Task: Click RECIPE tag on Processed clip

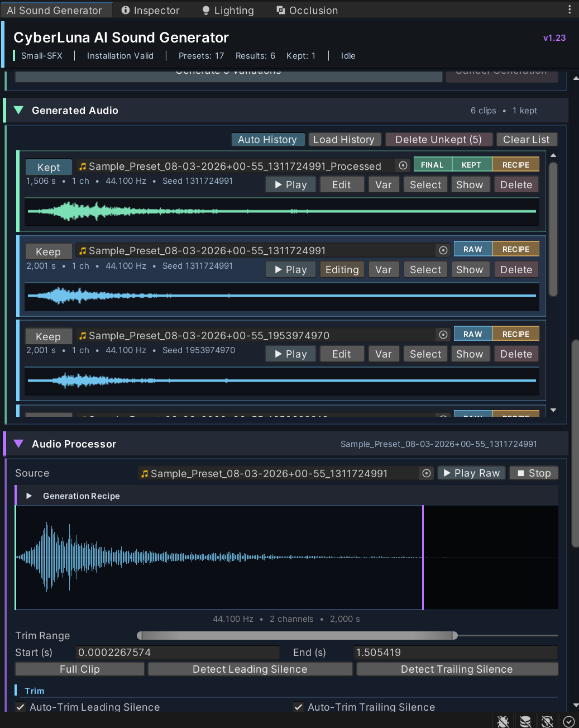Action: (x=516, y=165)
